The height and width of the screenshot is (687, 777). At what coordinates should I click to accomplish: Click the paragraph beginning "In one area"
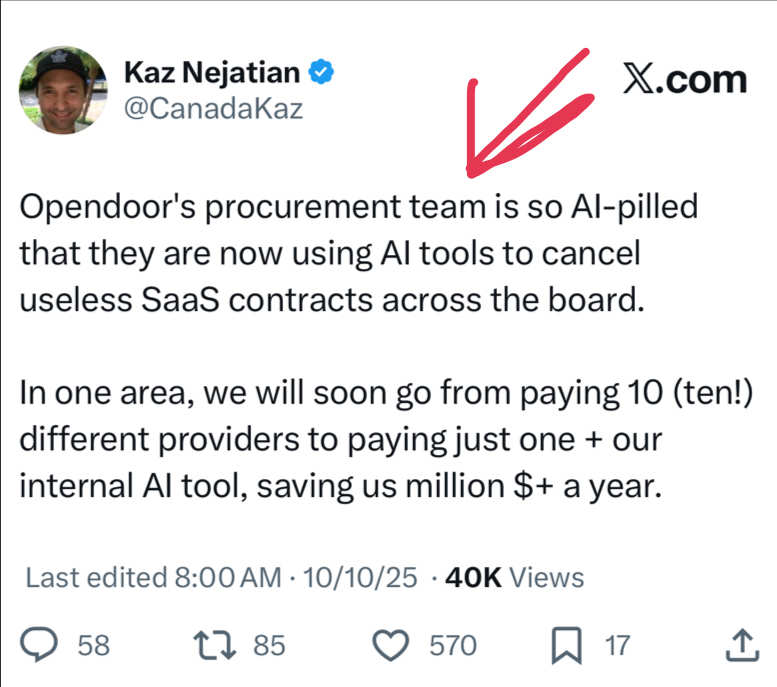click(340, 441)
